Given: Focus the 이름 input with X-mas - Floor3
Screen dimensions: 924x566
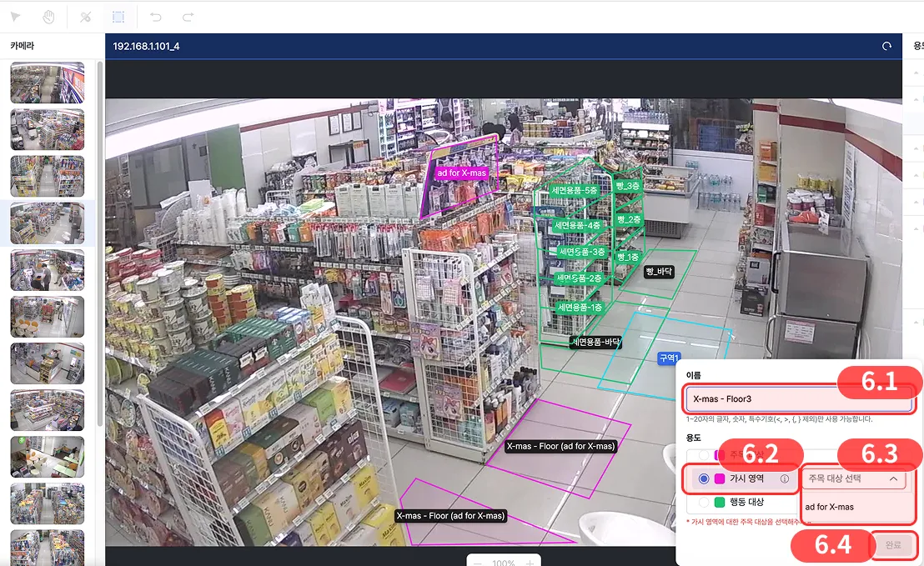Looking at the screenshot, I should tap(799, 398).
